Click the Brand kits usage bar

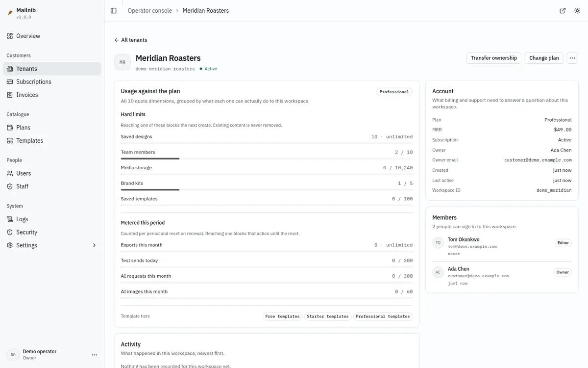(267, 189)
